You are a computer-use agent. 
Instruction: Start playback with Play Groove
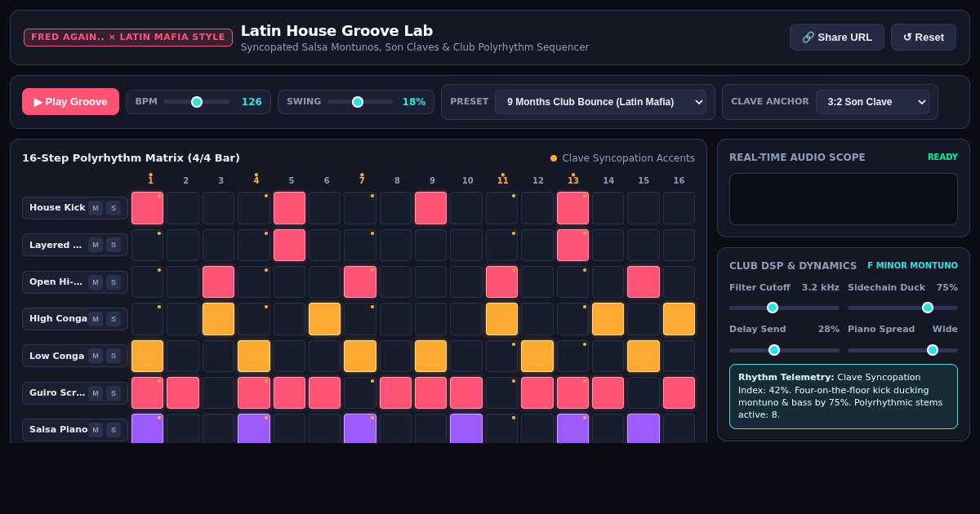[70, 102]
